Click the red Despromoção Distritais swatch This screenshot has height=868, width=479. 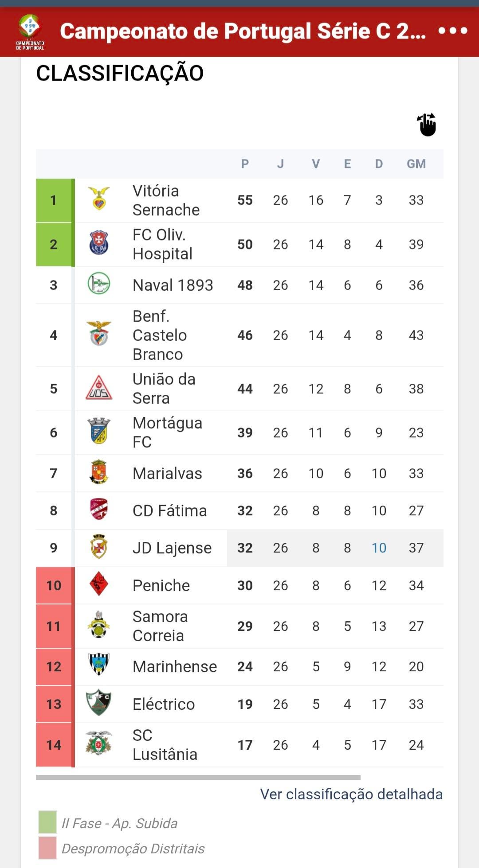47,848
